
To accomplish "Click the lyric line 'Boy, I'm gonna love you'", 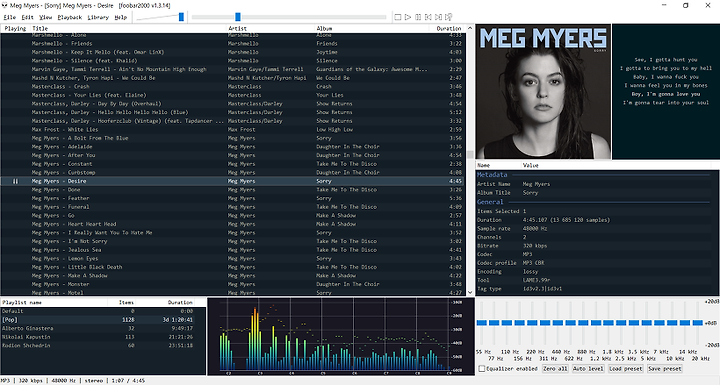I will tap(666, 94).
